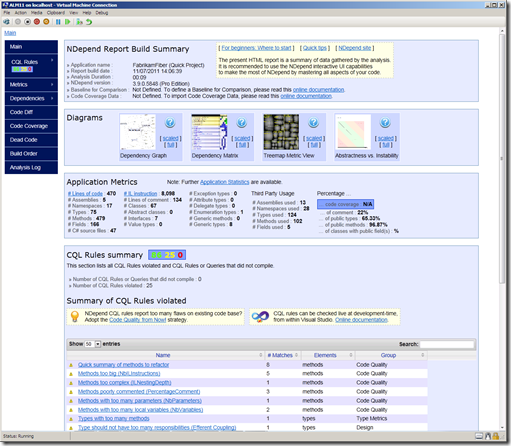Click the # Lines of code metric link
Viewport: 511px width, 446px height.
tap(85, 194)
